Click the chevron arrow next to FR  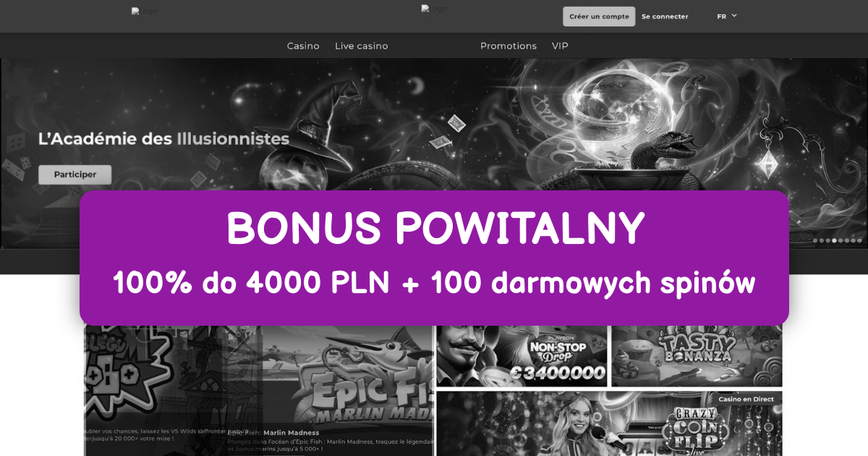click(734, 15)
